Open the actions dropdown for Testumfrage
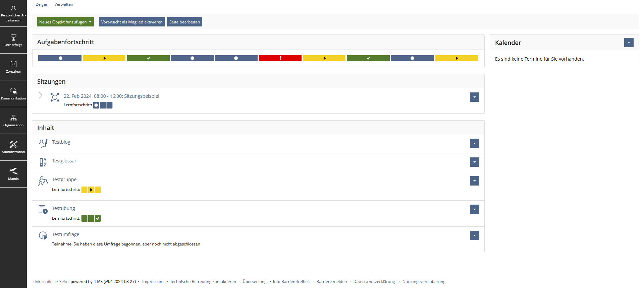 pyautogui.click(x=475, y=235)
